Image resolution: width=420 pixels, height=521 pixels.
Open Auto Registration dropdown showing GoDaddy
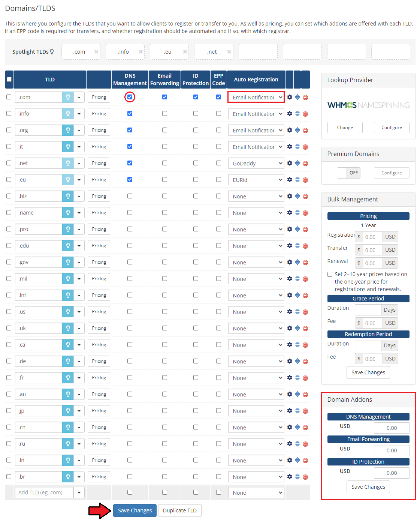pyautogui.click(x=256, y=163)
